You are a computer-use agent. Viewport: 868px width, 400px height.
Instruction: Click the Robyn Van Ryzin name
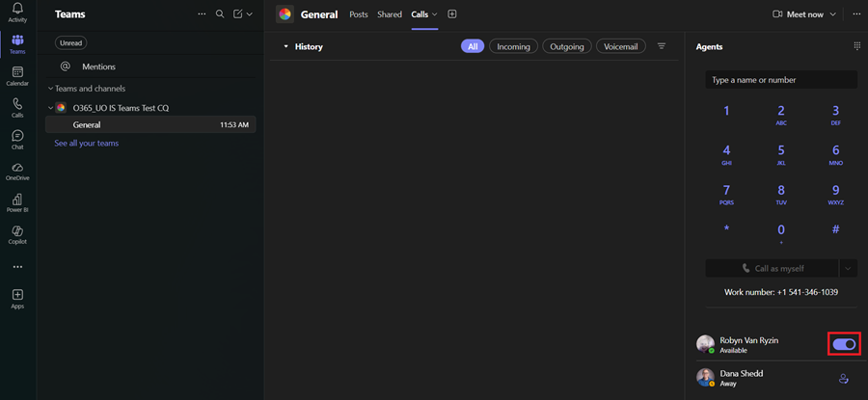(x=749, y=341)
